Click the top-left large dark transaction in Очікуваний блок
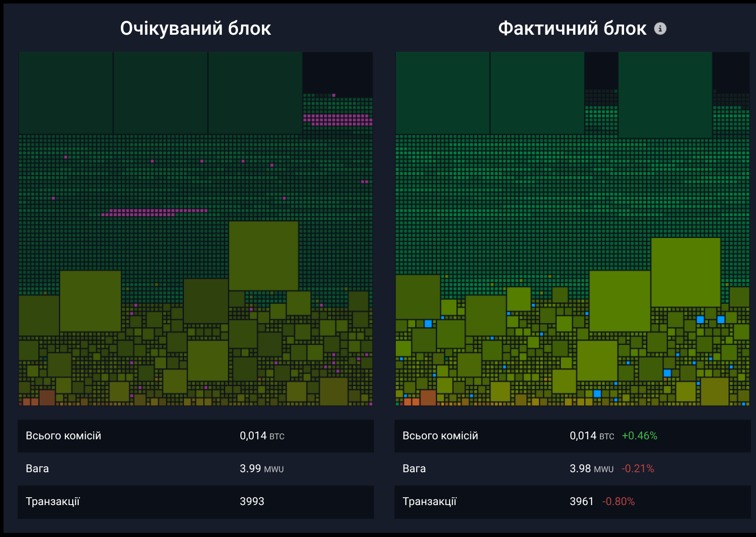This screenshot has height=537, width=756. point(65,93)
